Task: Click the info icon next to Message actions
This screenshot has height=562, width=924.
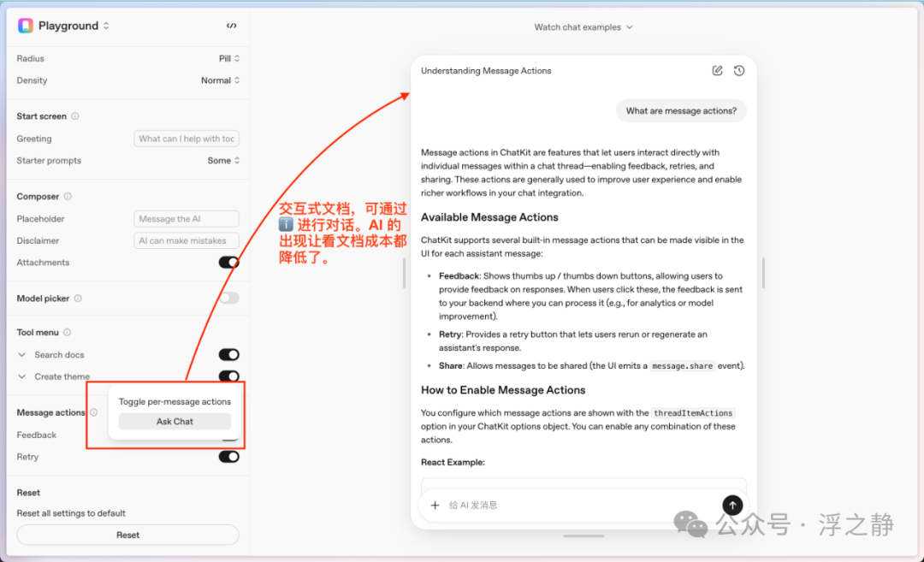Action: (x=94, y=412)
